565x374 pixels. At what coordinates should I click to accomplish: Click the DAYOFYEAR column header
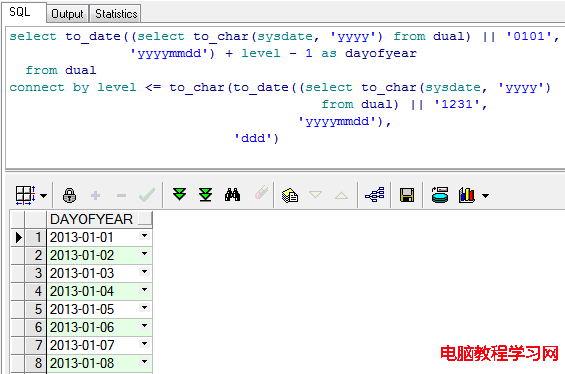coord(99,219)
